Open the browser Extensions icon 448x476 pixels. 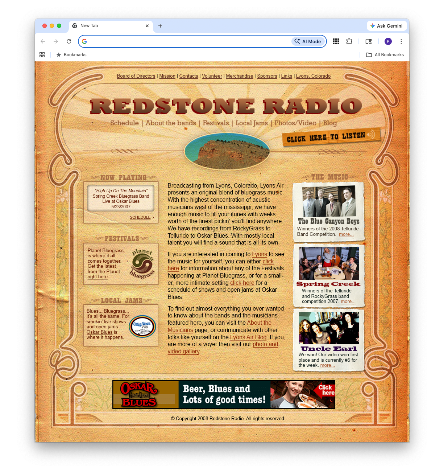click(349, 41)
